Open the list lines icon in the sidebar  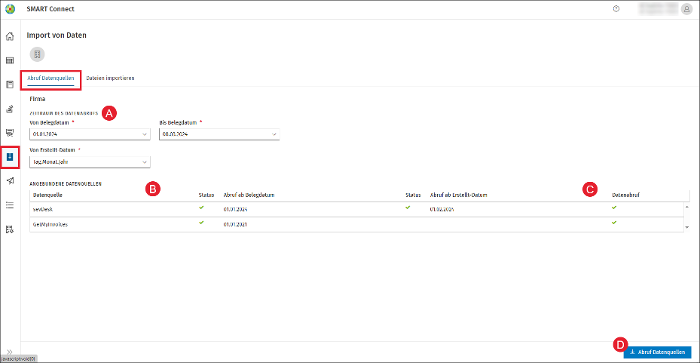10,205
